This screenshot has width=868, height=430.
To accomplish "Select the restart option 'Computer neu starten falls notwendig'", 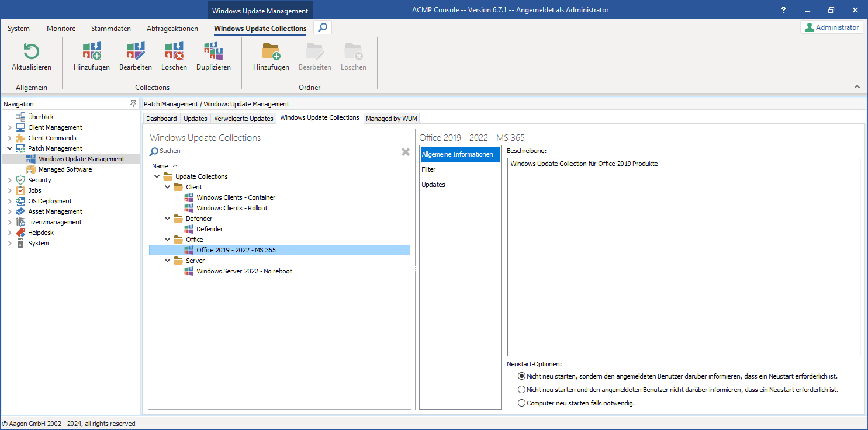I will coord(521,403).
